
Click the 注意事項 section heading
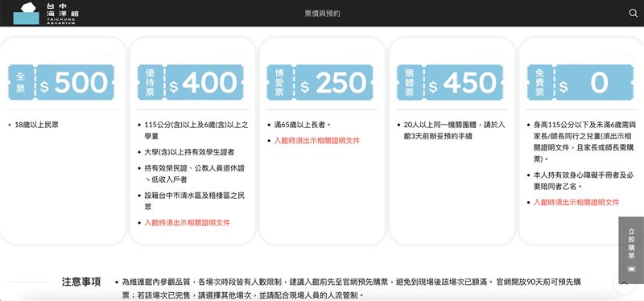[81, 282]
